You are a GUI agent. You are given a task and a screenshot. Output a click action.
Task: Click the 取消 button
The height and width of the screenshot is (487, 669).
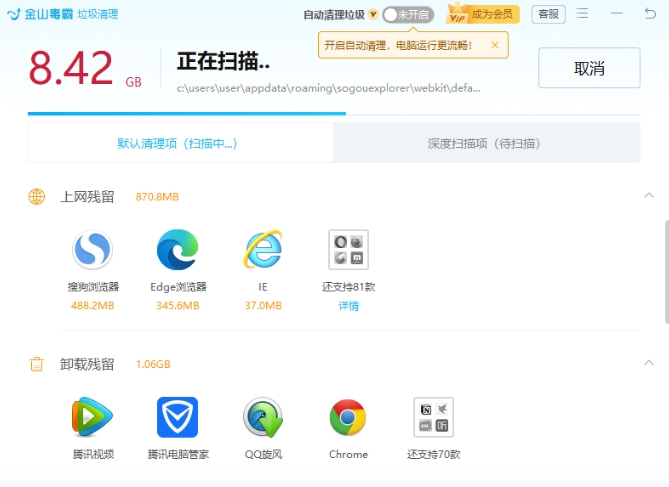click(x=589, y=68)
